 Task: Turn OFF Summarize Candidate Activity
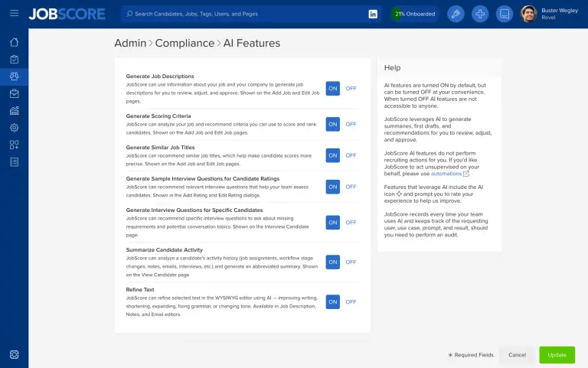pyautogui.click(x=351, y=262)
